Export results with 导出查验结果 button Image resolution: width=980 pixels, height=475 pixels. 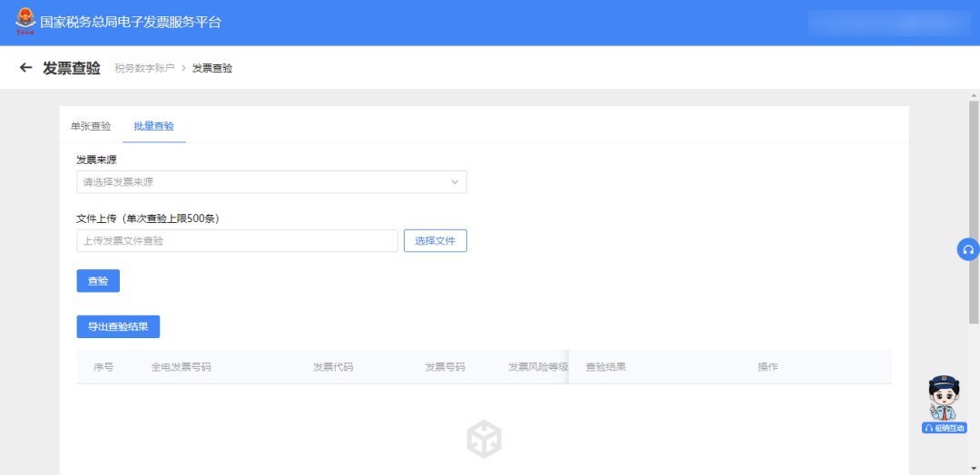[118, 326]
